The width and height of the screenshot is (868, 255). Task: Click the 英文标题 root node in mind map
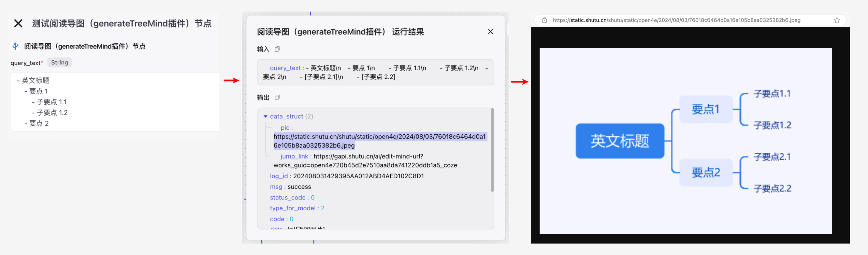[620, 141]
